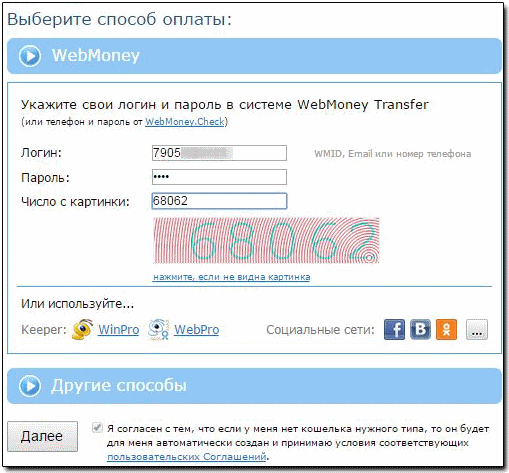Click the Keeper WinPro ant icon
The height and width of the screenshot is (473, 509).
click(x=82, y=329)
